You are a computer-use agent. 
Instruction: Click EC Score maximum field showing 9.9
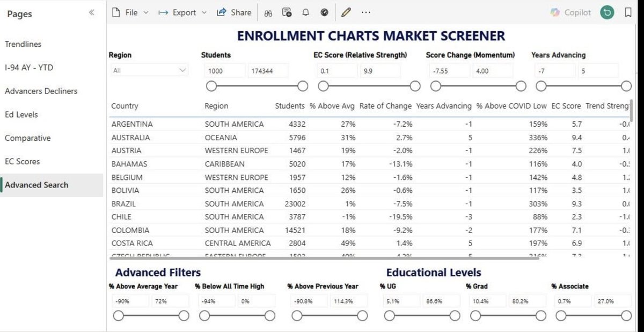click(x=380, y=70)
